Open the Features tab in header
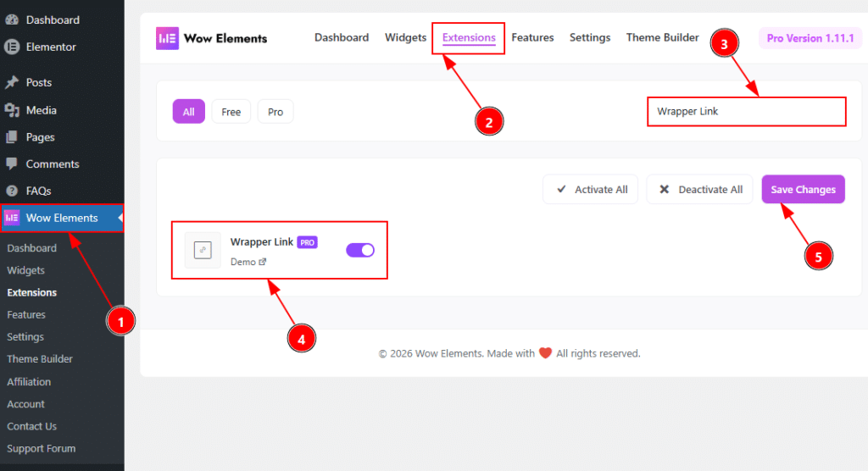 [x=532, y=37]
